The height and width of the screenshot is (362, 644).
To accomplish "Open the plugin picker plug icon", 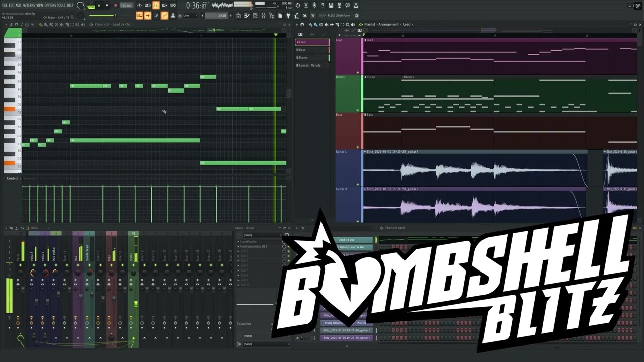I will point(288,16).
